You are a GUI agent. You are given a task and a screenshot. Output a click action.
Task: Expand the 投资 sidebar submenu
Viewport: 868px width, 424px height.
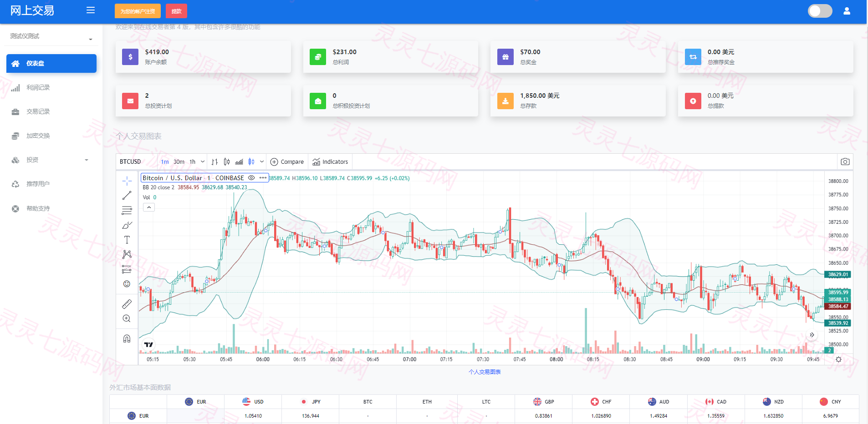[x=51, y=160]
